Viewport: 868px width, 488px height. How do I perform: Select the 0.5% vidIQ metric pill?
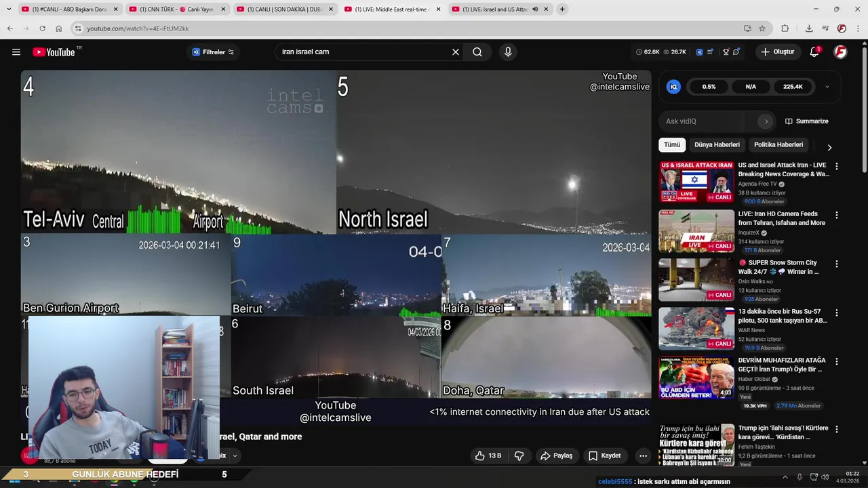(709, 87)
